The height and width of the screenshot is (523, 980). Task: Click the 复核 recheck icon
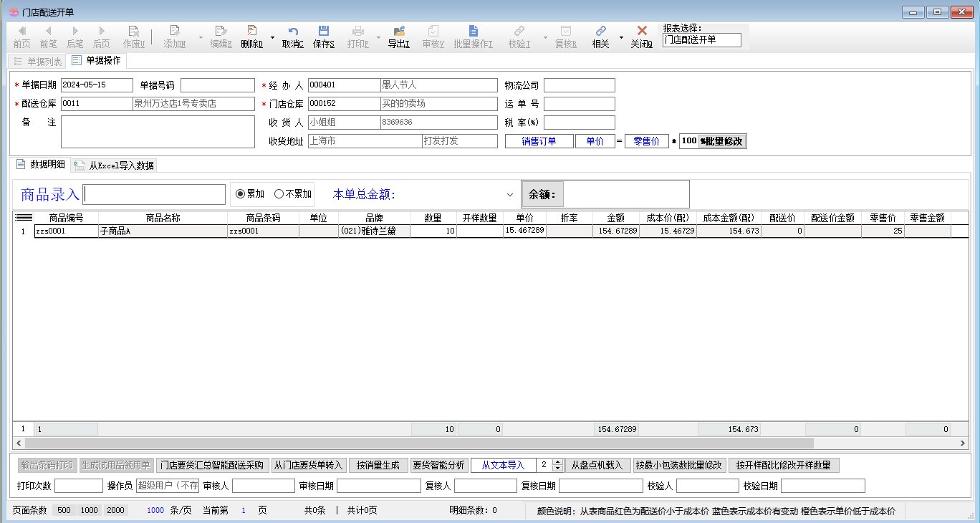coord(566,37)
